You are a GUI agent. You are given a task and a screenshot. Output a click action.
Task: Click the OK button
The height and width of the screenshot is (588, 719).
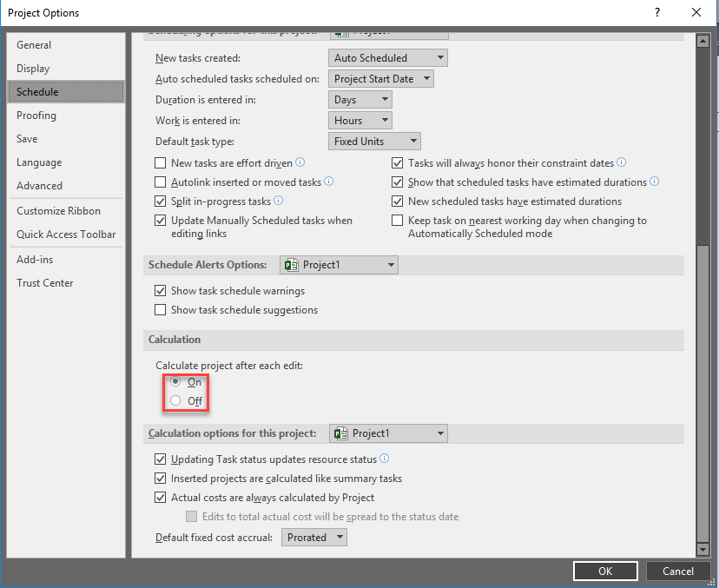coord(605,571)
